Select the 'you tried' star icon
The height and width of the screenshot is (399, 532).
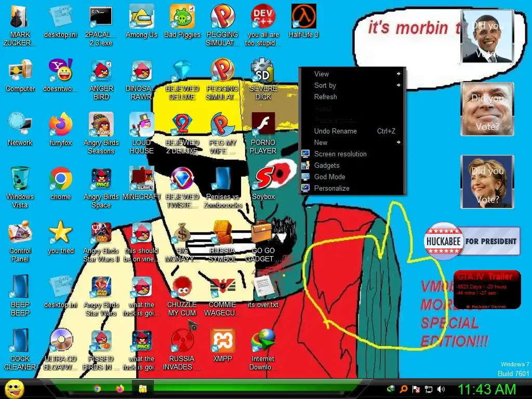click(x=61, y=237)
